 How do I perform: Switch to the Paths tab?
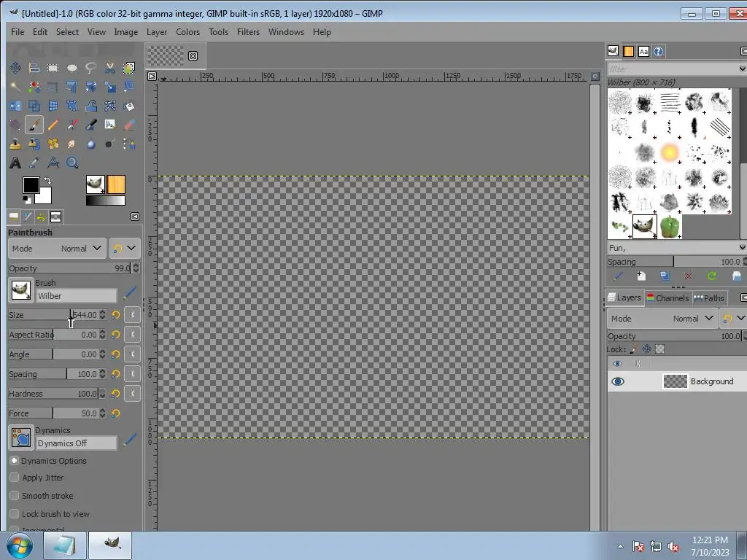pos(709,298)
